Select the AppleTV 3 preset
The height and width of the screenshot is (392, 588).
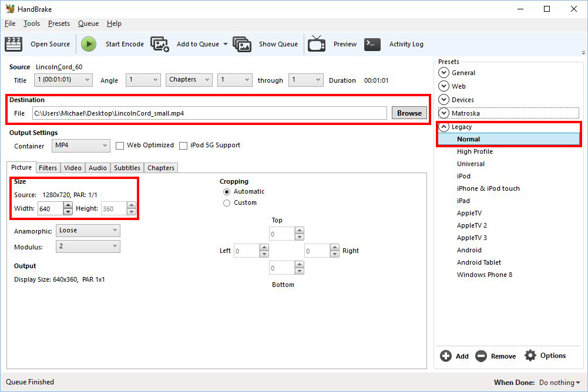(x=471, y=238)
